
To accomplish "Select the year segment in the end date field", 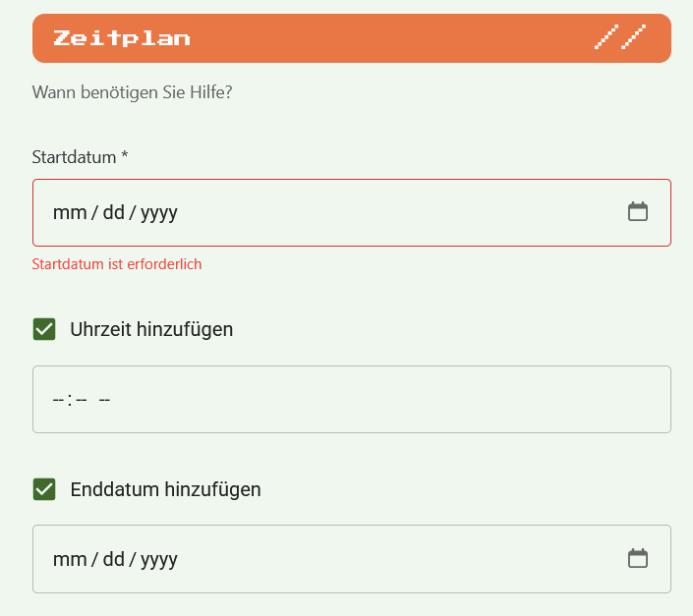I will [159, 559].
